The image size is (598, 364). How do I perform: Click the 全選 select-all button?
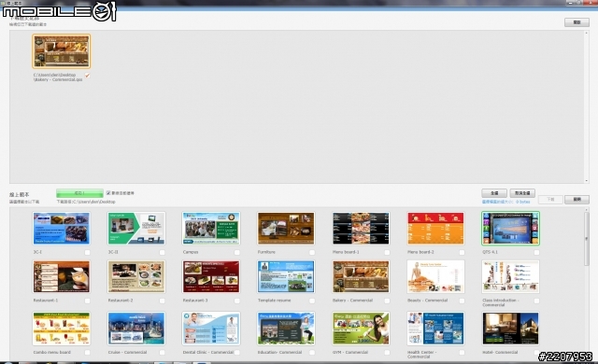(x=494, y=193)
